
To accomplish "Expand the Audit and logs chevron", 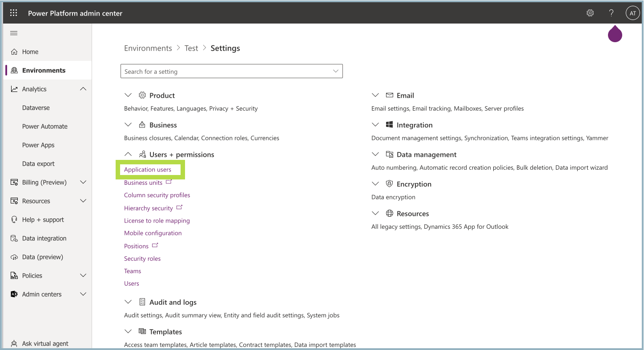I will 128,302.
